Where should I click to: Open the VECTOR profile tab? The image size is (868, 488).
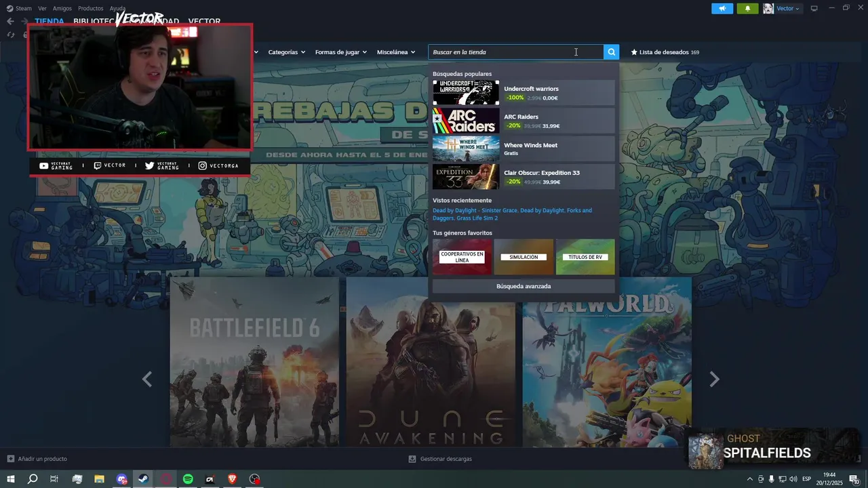point(204,22)
